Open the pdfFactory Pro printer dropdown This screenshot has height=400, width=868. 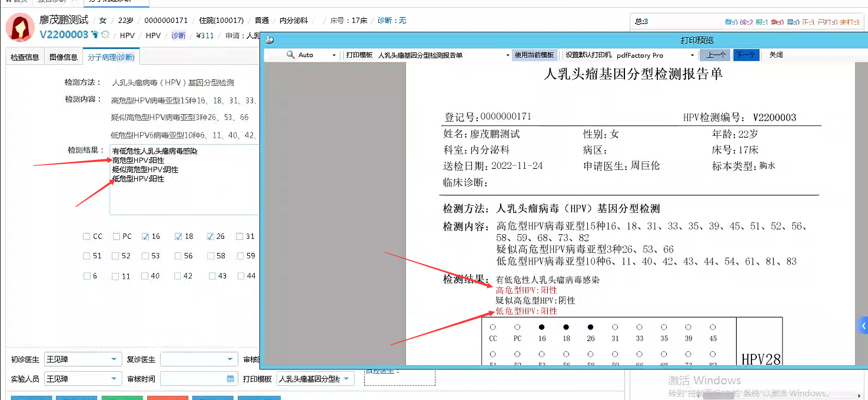point(692,55)
